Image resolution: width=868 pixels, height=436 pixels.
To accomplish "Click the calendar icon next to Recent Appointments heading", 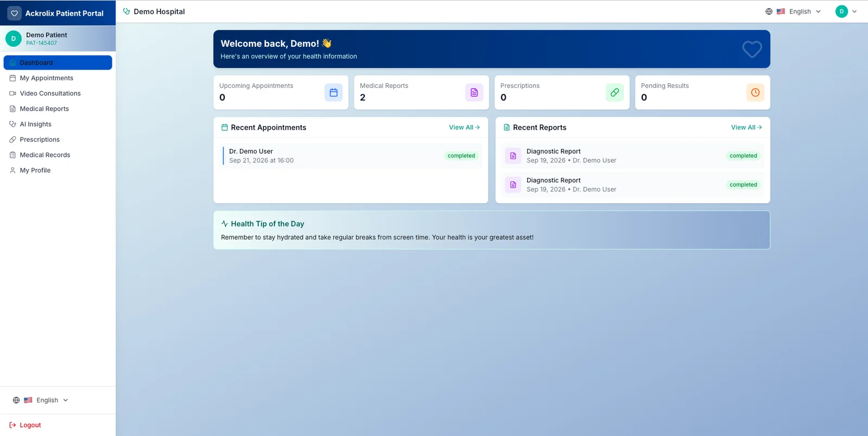I will [x=225, y=128].
